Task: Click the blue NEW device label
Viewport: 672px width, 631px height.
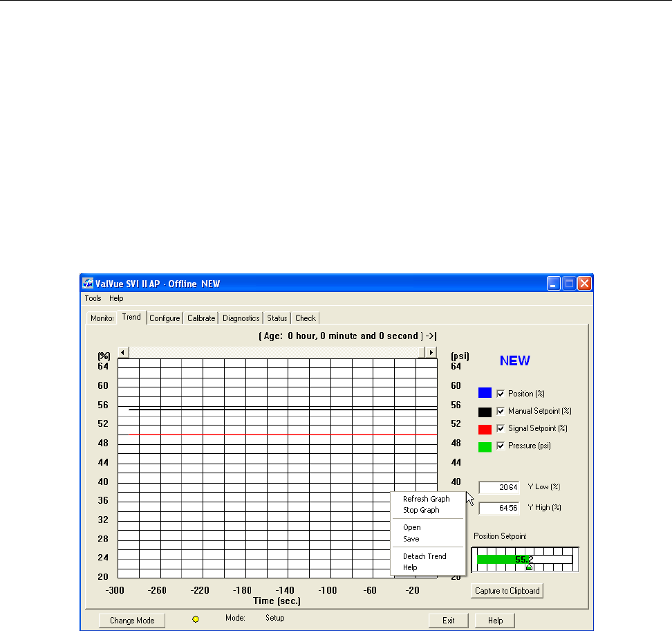Action: coord(514,360)
